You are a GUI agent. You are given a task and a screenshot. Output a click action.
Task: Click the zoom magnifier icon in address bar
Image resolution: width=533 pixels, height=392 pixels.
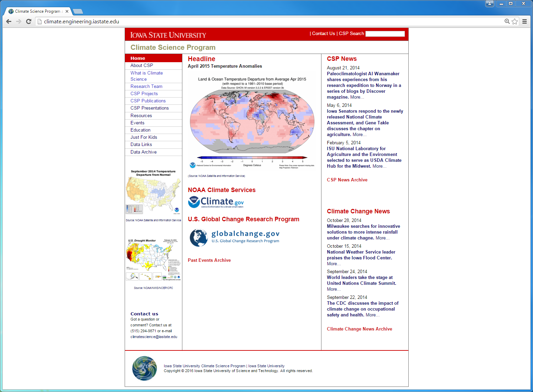click(x=507, y=21)
